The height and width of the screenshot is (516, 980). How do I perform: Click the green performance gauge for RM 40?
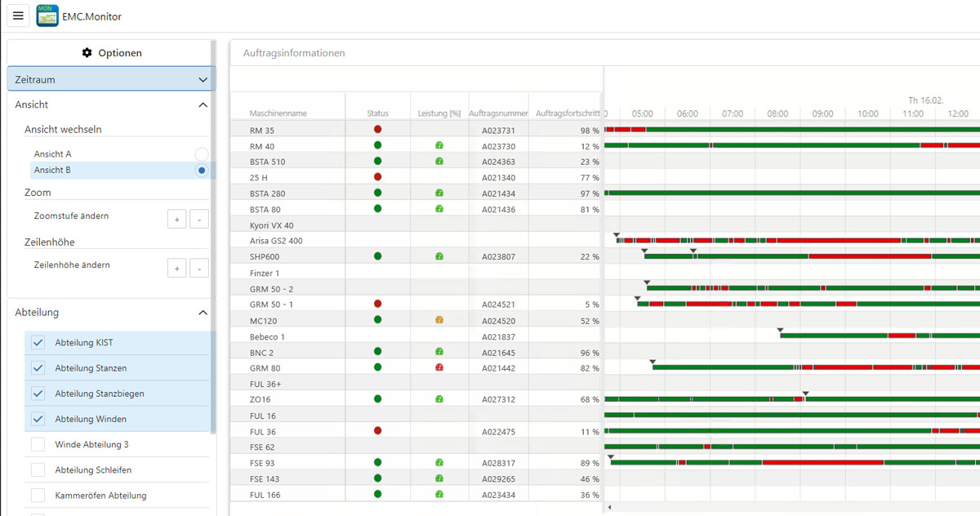pos(439,145)
